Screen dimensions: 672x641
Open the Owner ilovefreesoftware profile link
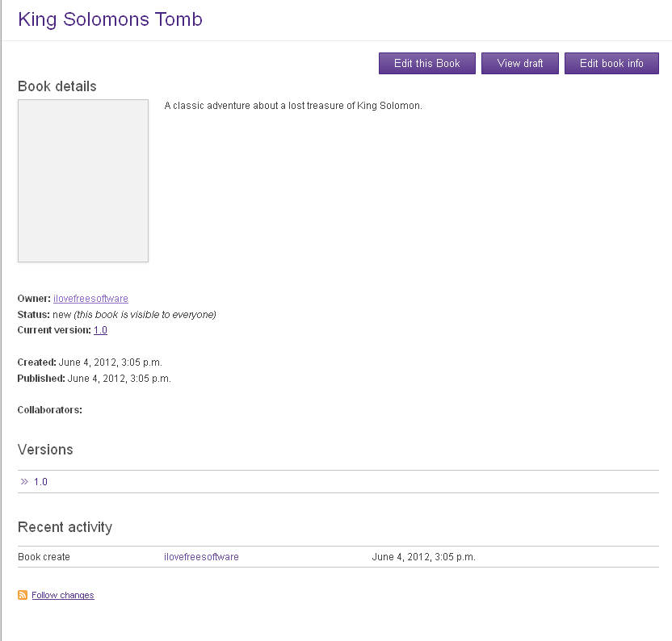click(x=90, y=299)
